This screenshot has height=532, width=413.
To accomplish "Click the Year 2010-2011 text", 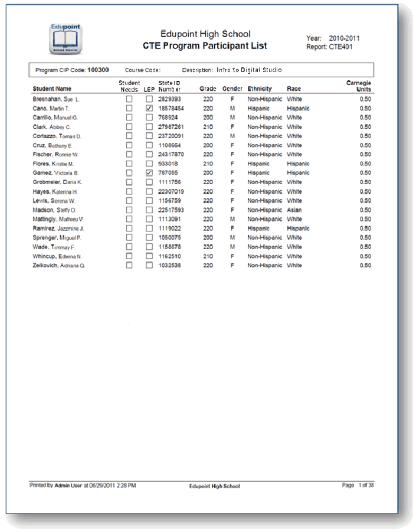I will click(333, 38).
